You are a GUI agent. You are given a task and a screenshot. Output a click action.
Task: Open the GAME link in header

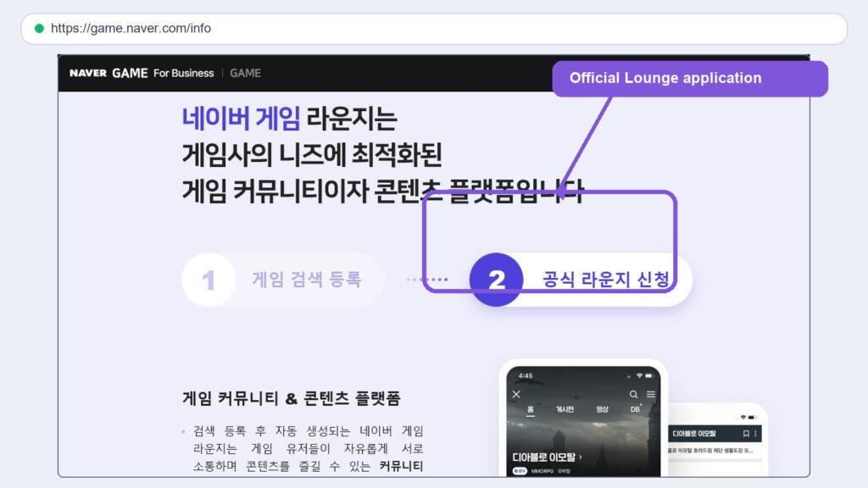(x=245, y=73)
